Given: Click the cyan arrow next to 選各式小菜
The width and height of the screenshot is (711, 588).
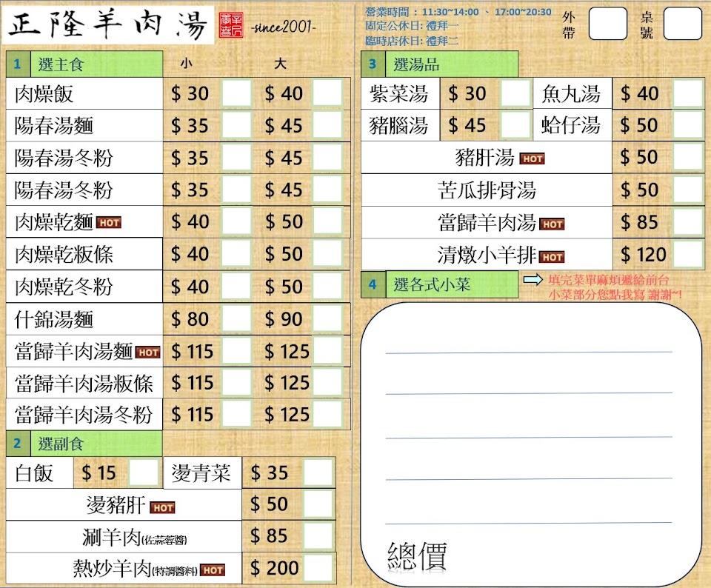Looking at the screenshot, I should pyautogui.click(x=533, y=280).
